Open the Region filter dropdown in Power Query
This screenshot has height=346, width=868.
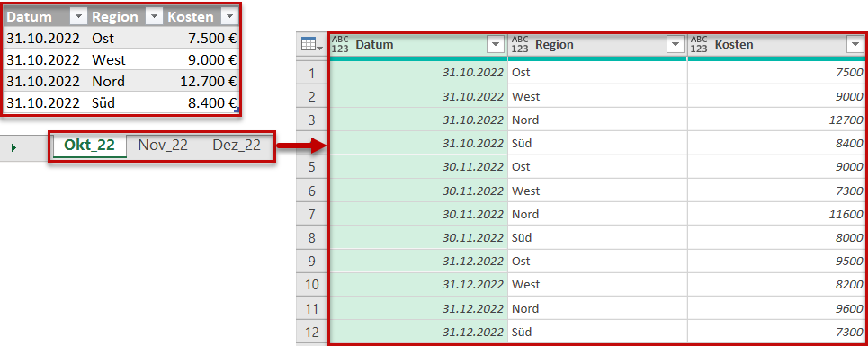coord(676,45)
